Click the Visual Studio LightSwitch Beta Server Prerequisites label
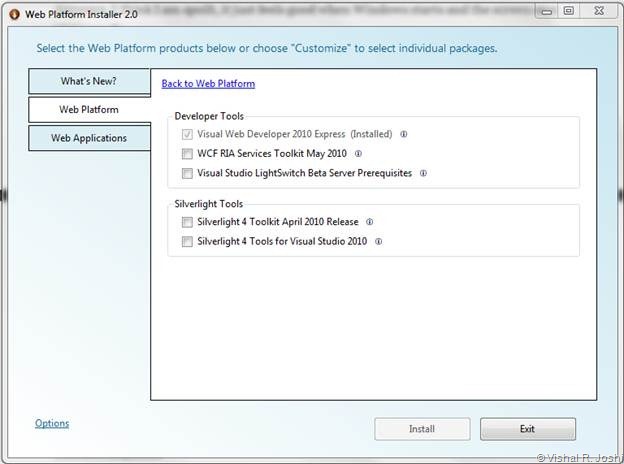Viewport: 624px width, 464px height. [304, 173]
